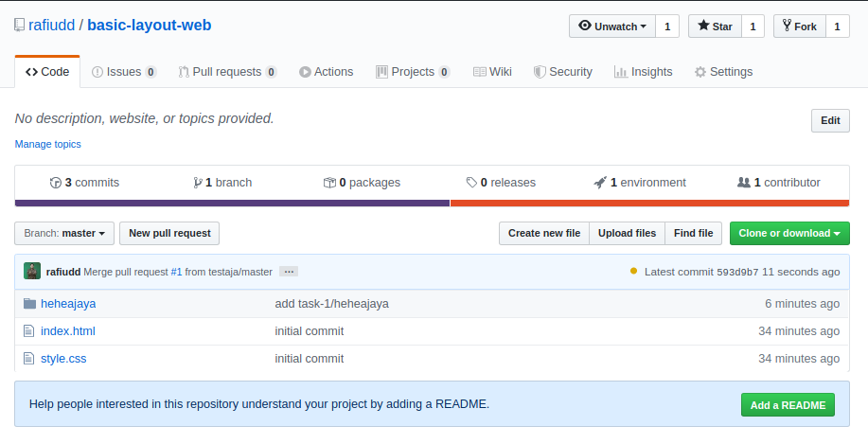Click the Settings gear icon
The height and width of the screenshot is (444, 868).
(x=700, y=72)
